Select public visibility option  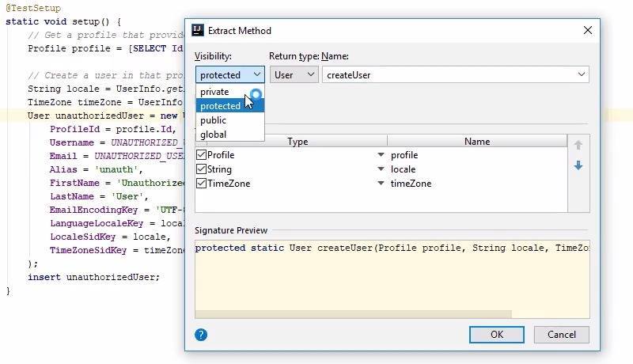tap(230, 120)
